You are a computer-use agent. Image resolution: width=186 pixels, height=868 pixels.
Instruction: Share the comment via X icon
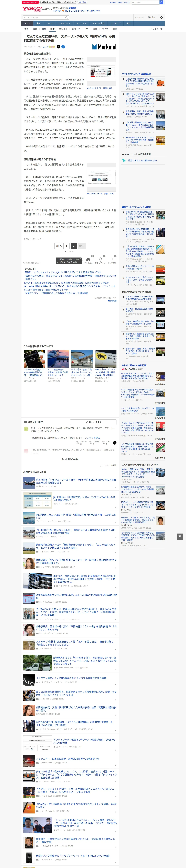click(114, 443)
